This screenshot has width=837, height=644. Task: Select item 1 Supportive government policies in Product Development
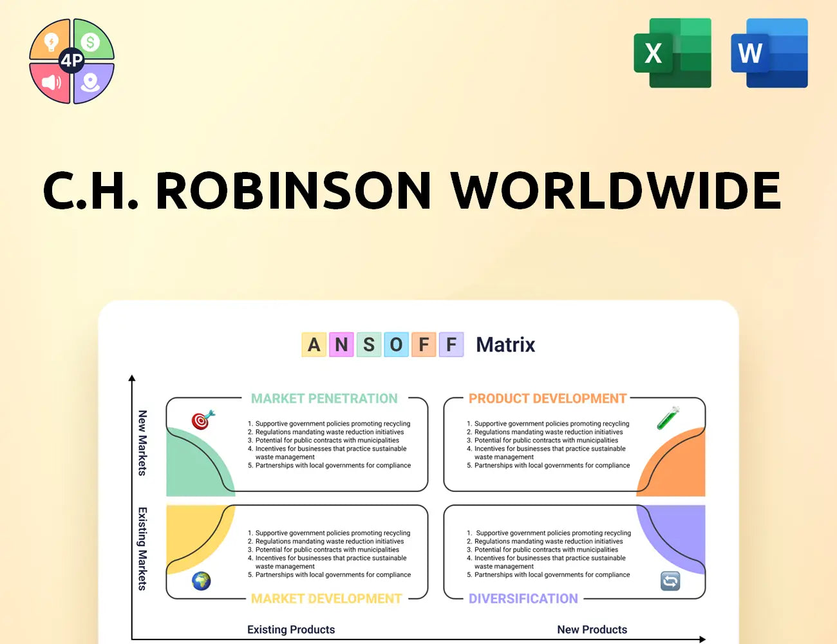[548, 424]
